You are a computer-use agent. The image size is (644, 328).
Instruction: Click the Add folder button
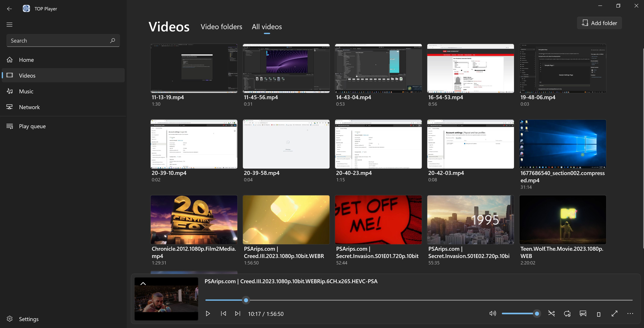[599, 23]
